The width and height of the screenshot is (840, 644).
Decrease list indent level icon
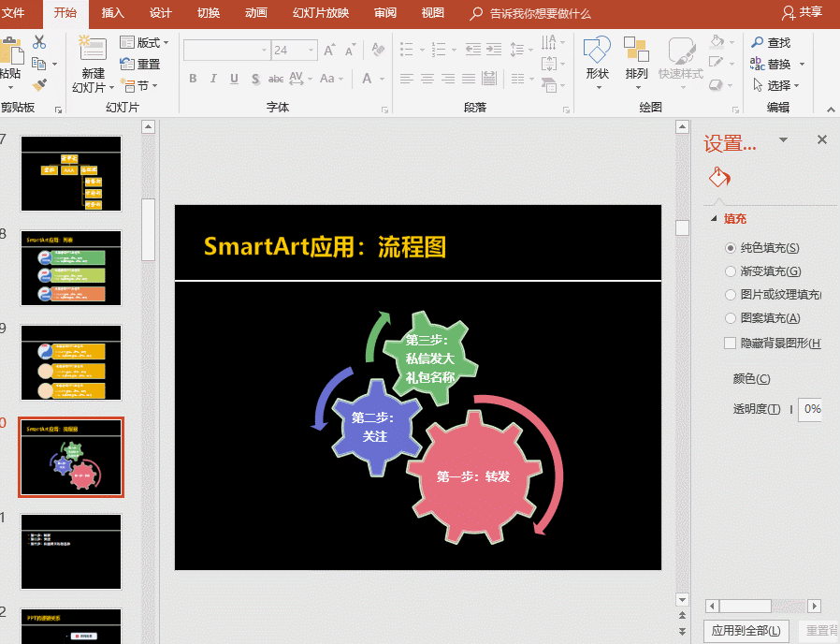point(473,50)
